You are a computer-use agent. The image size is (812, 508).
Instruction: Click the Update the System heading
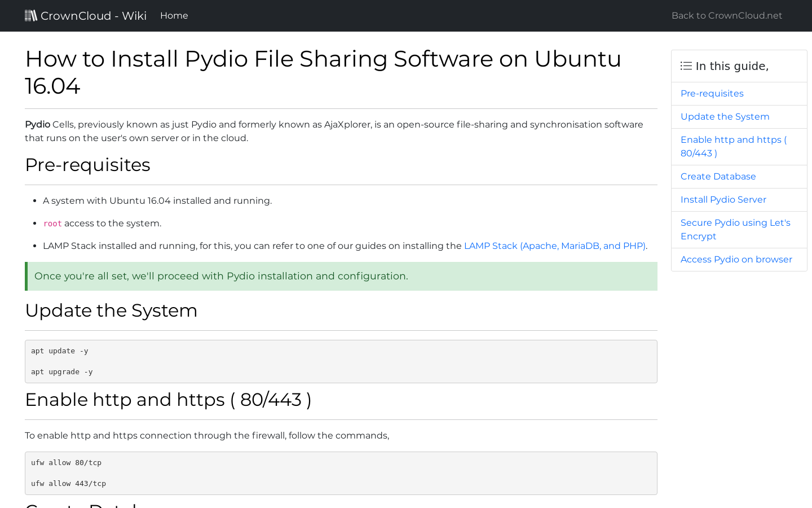click(x=111, y=310)
